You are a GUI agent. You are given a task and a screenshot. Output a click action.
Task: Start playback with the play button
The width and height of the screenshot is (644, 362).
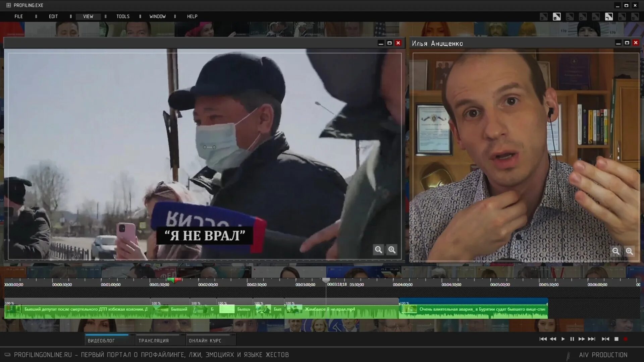(x=563, y=339)
